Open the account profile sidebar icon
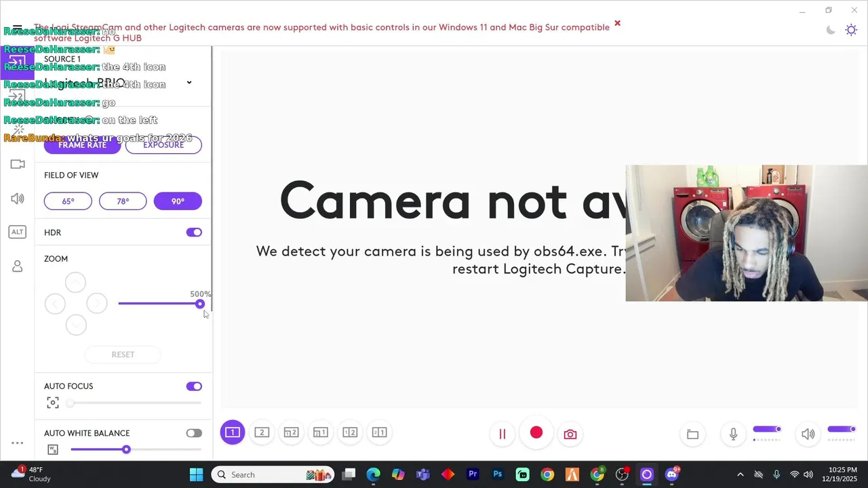868x488 pixels. (x=18, y=266)
